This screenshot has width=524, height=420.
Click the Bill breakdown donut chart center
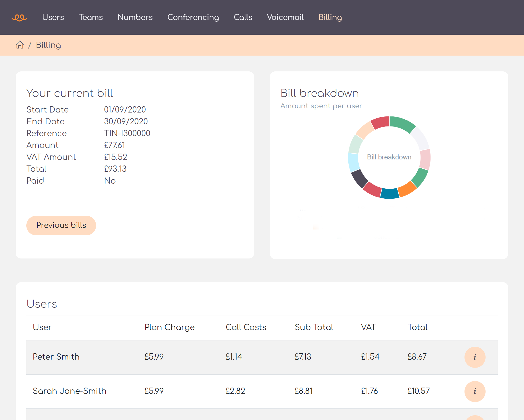click(x=389, y=157)
